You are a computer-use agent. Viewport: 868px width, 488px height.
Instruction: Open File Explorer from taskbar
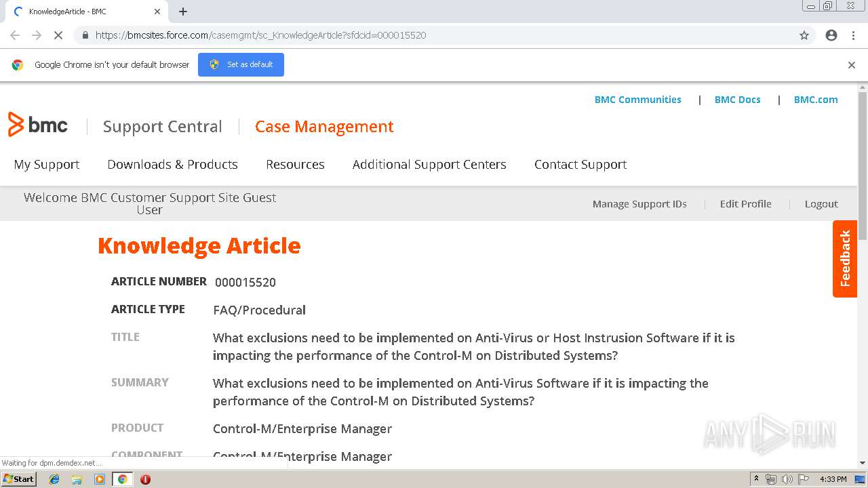pyautogui.click(x=77, y=479)
